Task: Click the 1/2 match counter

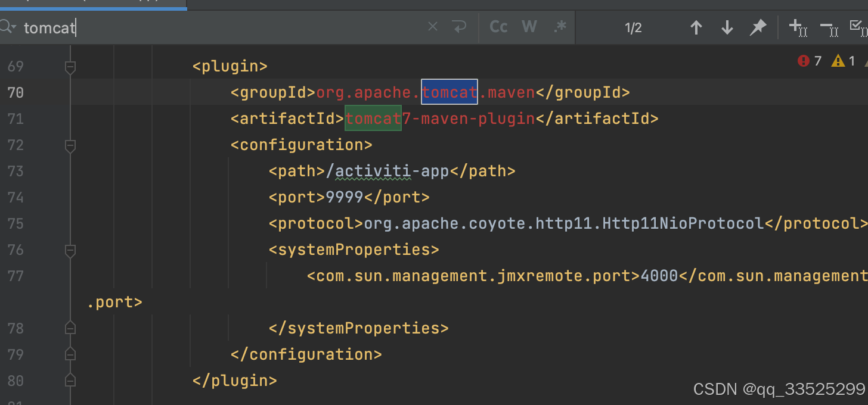Action: [633, 27]
